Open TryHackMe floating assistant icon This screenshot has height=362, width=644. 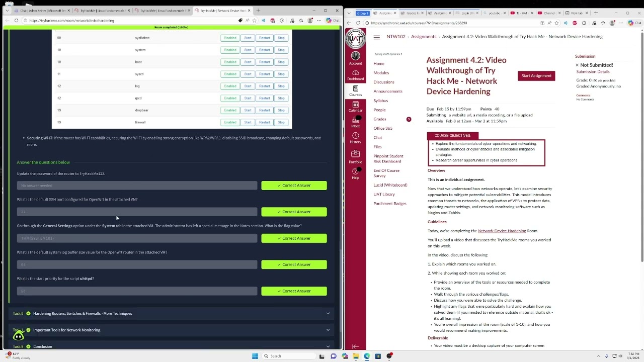click(x=19, y=335)
